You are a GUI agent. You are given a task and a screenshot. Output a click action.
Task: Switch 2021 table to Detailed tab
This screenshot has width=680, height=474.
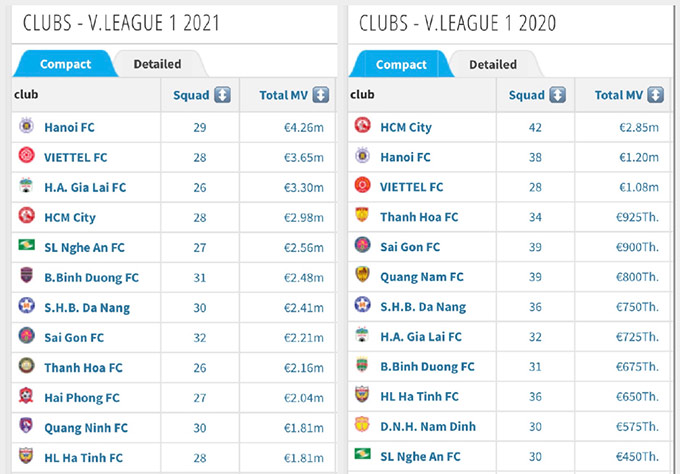click(x=157, y=64)
